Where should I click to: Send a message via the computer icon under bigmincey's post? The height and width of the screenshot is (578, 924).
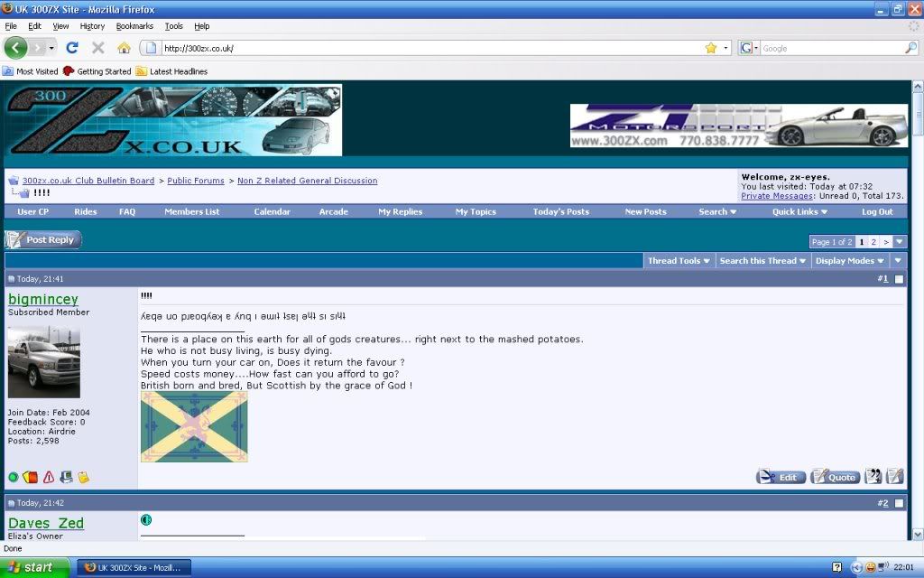tap(65, 477)
